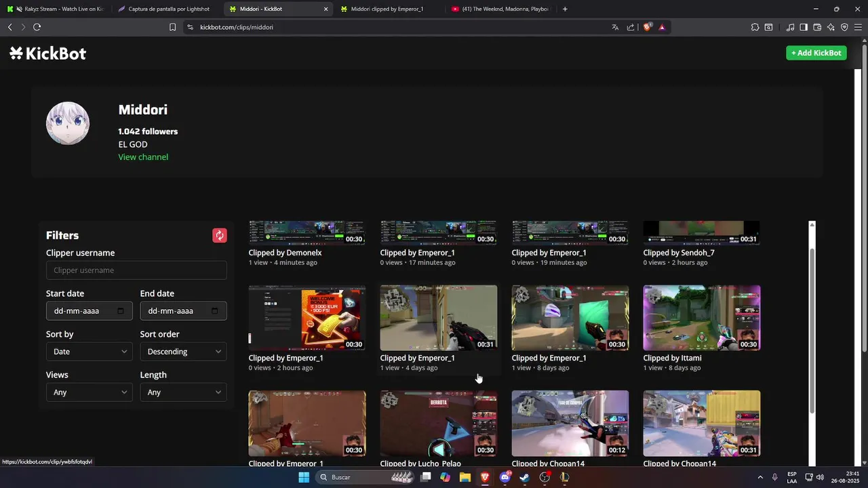Click the '1.042 followers' text
Screen dimensions: 868x488
[x=148, y=131]
